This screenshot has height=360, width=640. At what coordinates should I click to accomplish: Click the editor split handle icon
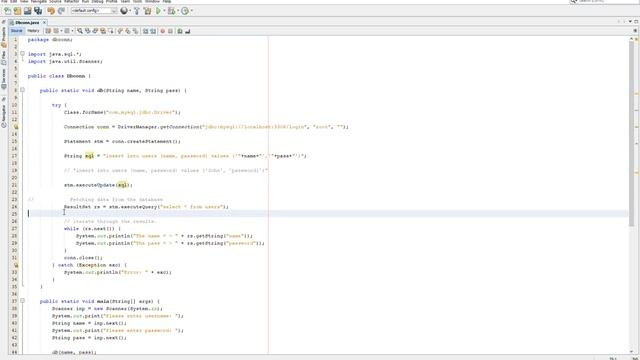[x=635, y=31]
